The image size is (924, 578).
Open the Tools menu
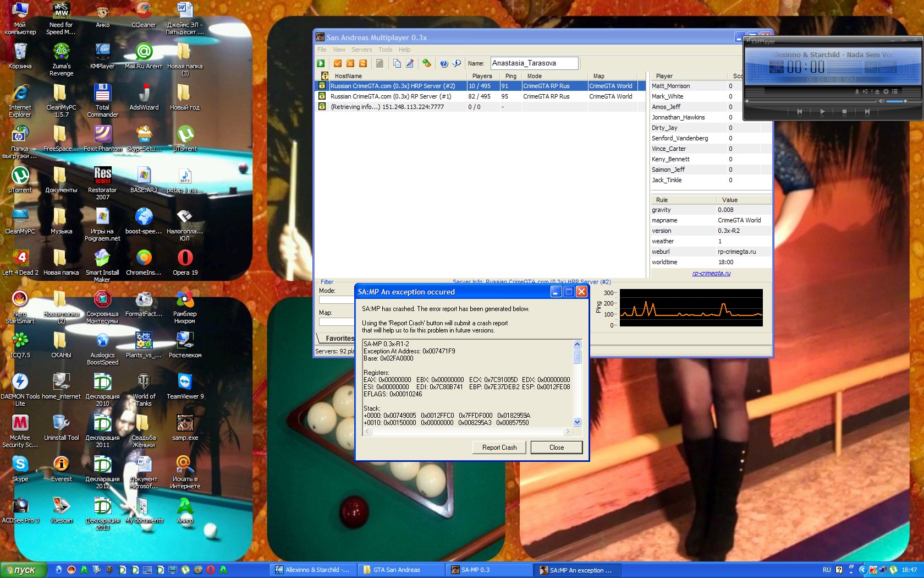(386, 50)
